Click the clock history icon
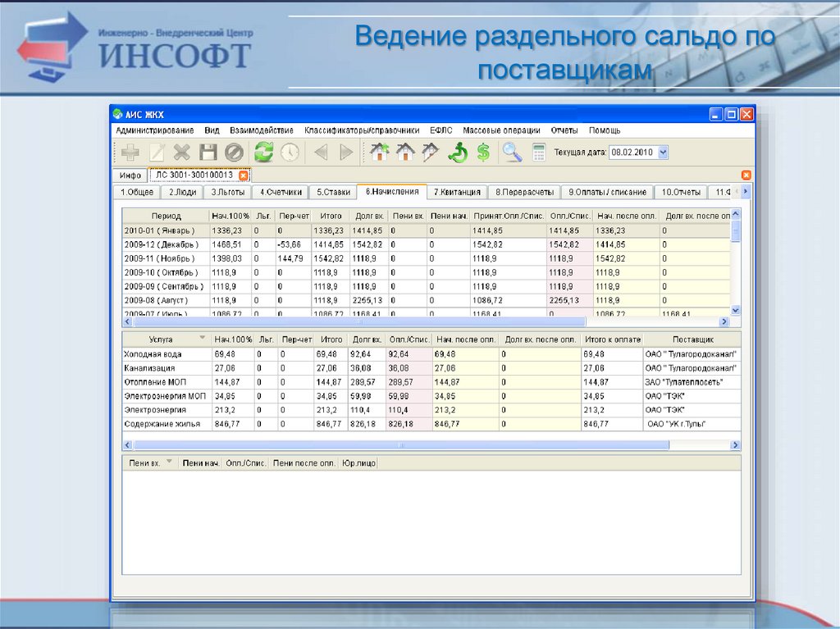Screen dimensions: 840x629 [290, 153]
